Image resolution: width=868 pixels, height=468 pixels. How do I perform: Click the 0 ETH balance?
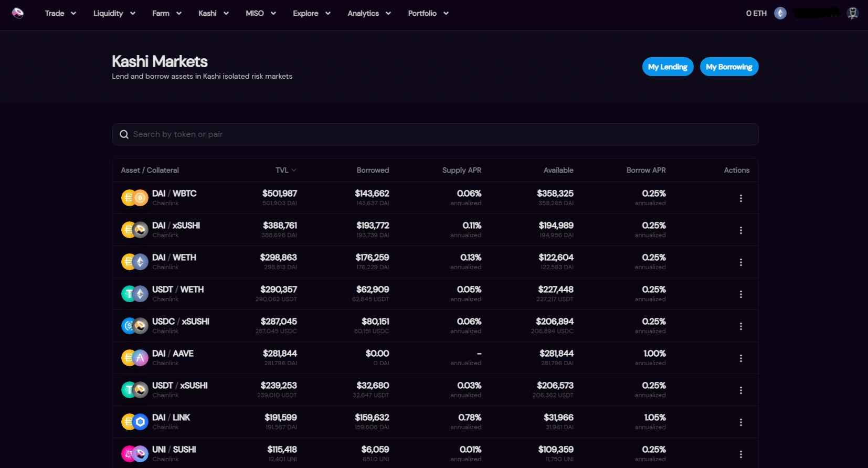coord(756,13)
